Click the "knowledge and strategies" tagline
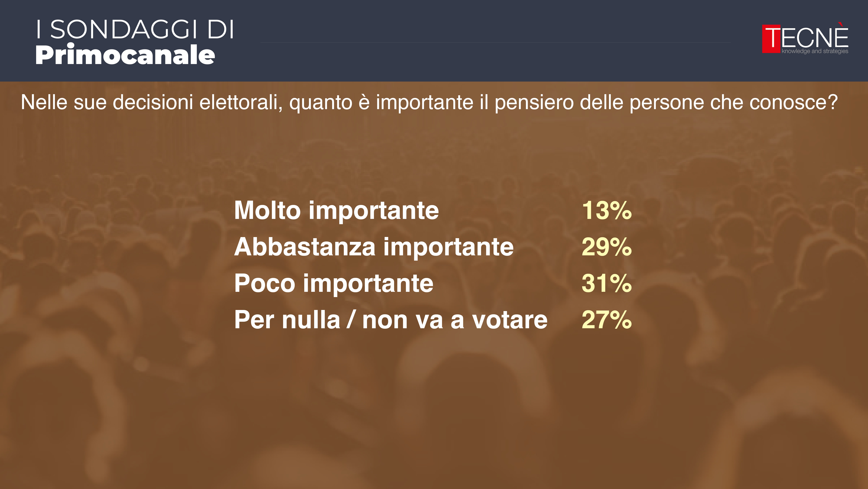The image size is (868, 489). pyautogui.click(x=815, y=51)
